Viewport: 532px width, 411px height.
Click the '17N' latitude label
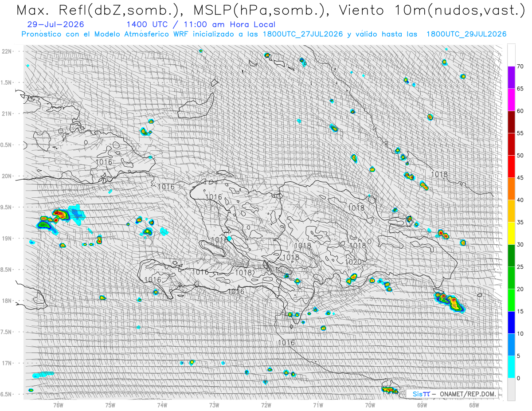(x=7, y=363)
